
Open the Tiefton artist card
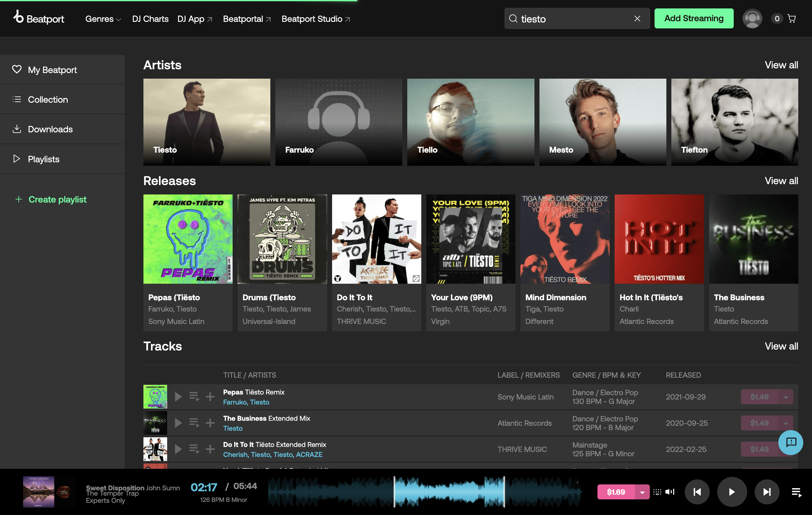coord(734,122)
